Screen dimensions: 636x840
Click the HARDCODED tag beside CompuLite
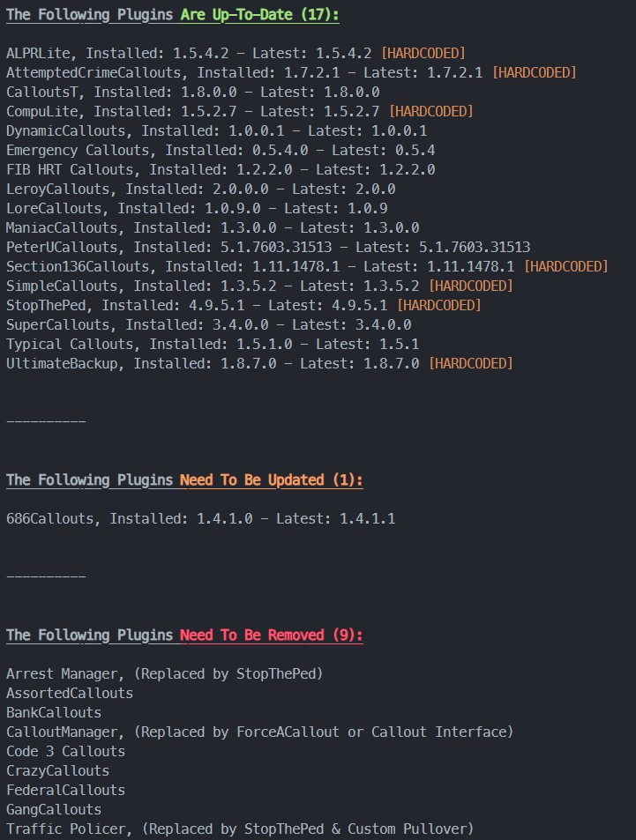coord(430,112)
